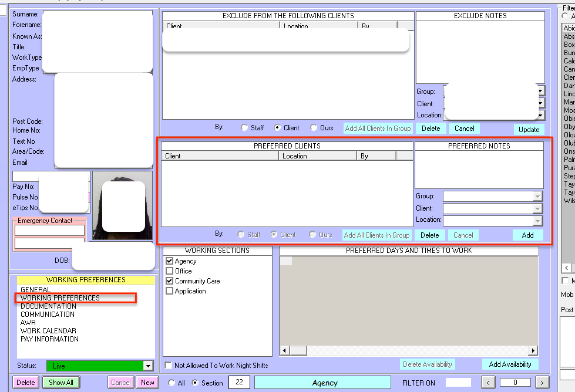Tick Not Allowed To Work Night Shifts
This screenshot has height=392, width=575.
169,366
